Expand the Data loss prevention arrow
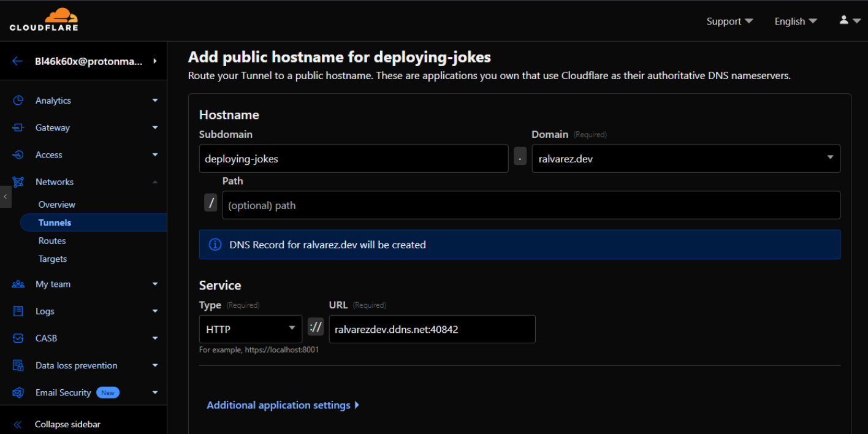 pos(155,365)
